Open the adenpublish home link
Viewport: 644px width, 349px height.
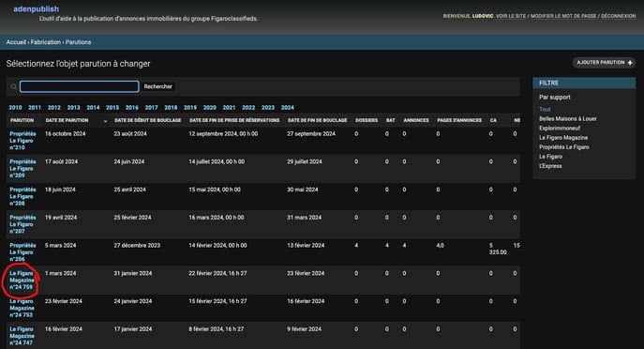tap(37, 8)
